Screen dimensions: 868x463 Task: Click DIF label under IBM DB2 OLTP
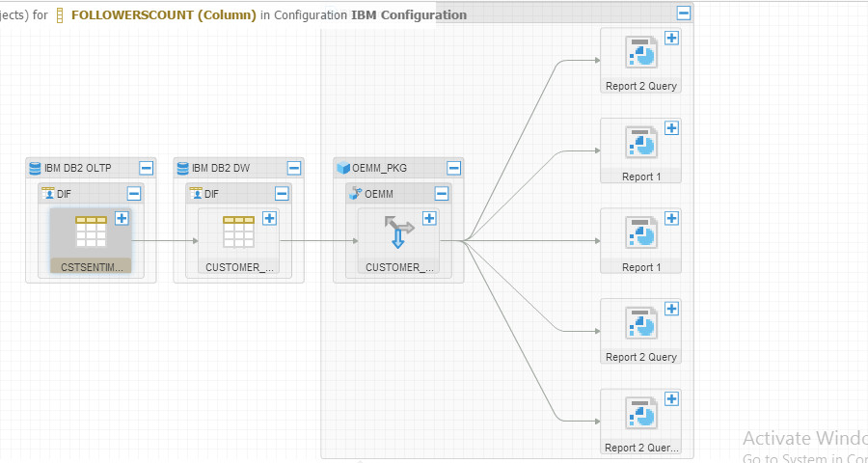[x=65, y=194]
